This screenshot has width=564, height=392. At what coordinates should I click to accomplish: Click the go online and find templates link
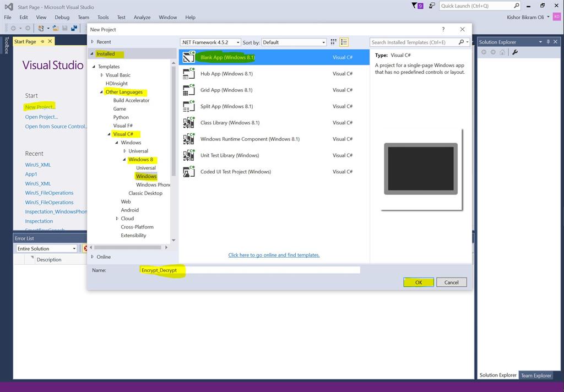point(274,255)
